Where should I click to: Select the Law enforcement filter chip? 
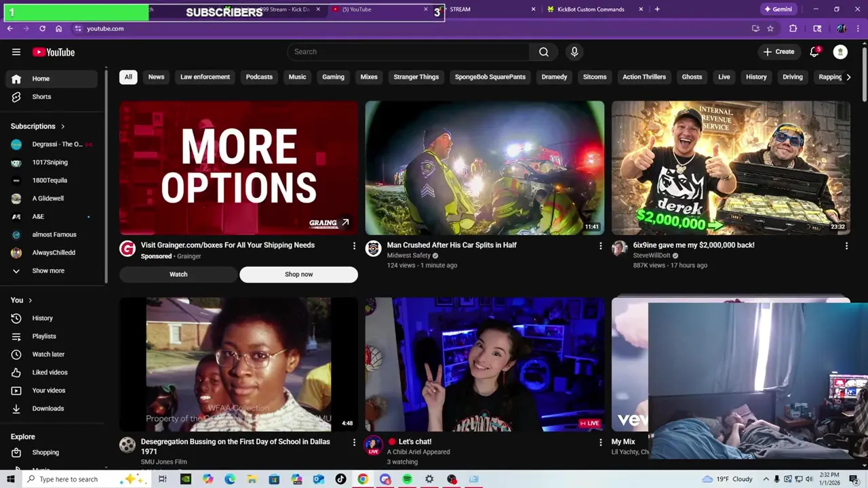point(205,77)
